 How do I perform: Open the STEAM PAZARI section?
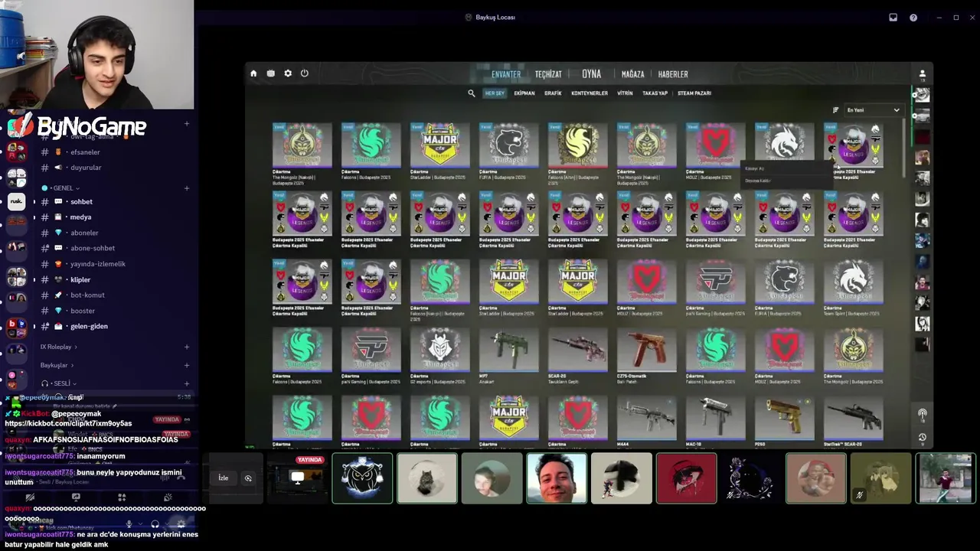pyautogui.click(x=694, y=93)
